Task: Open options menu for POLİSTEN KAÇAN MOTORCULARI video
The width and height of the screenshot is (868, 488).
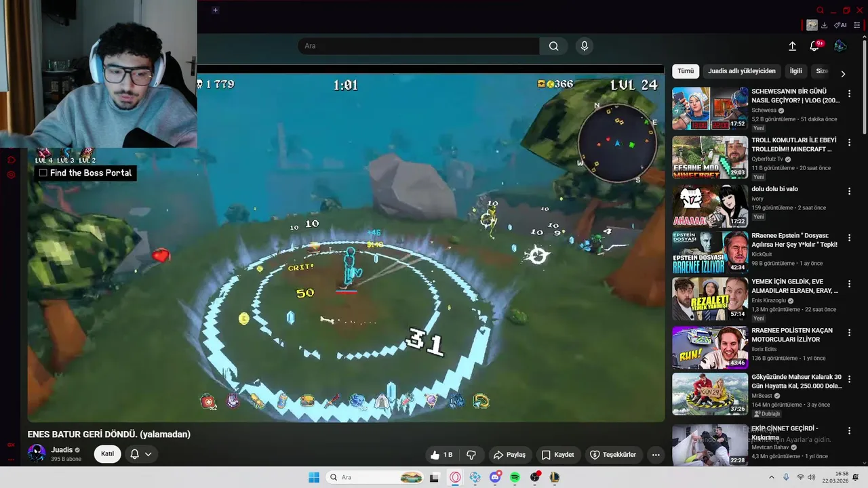Action: [x=849, y=333]
